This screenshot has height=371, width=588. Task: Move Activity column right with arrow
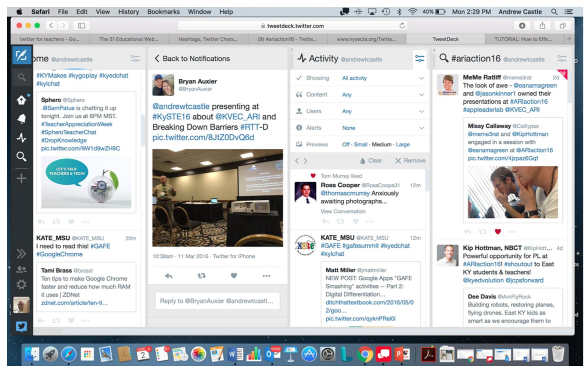click(x=305, y=161)
